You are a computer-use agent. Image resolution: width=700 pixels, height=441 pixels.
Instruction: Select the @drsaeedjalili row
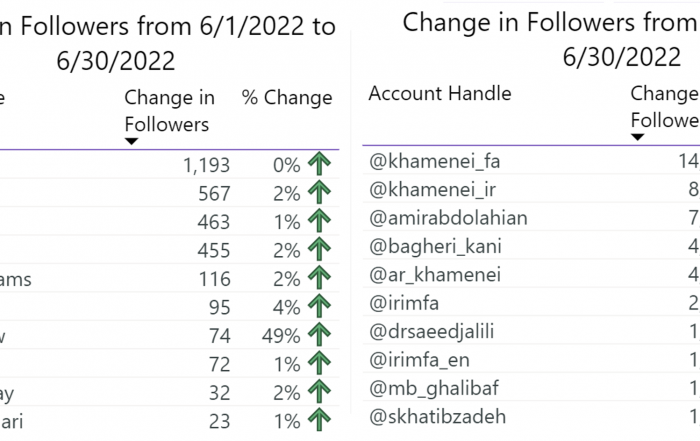coord(531,332)
